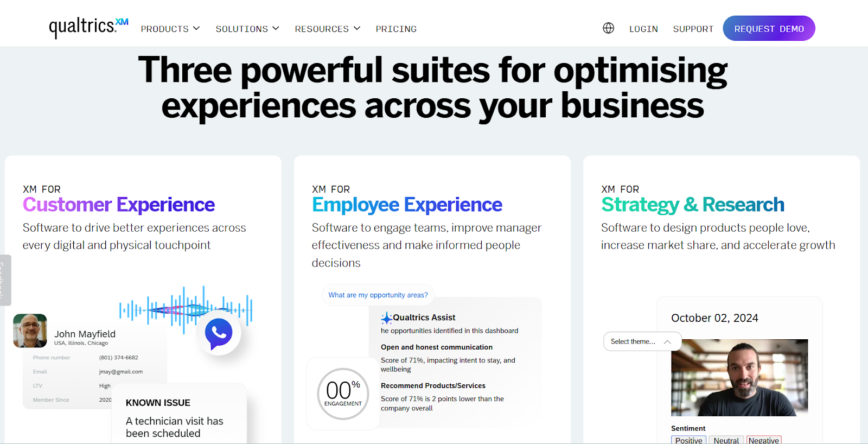Select the Neutral sentiment tag
868x444 pixels.
(x=726, y=440)
